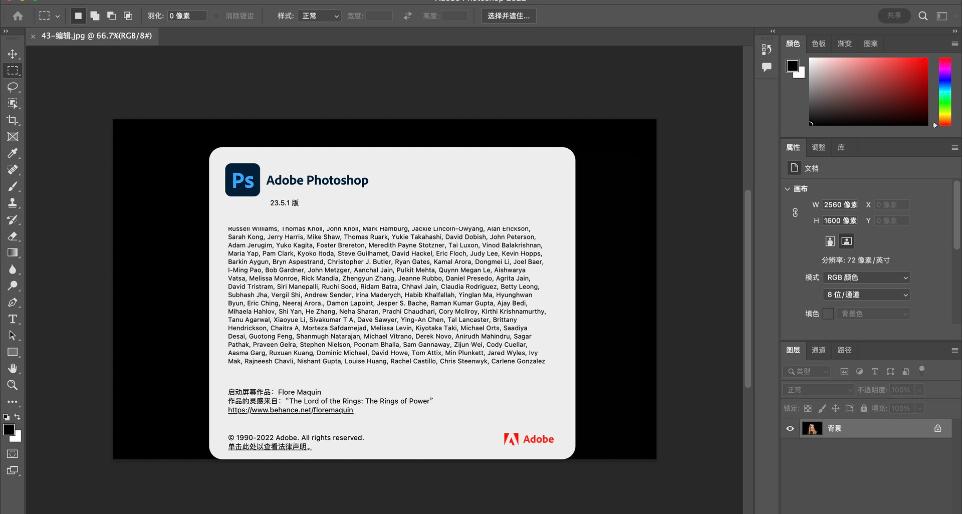This screenshot has height=514, width=964.
Task: Switch to the 色板 swatches tab
Action: coord(819,44)
